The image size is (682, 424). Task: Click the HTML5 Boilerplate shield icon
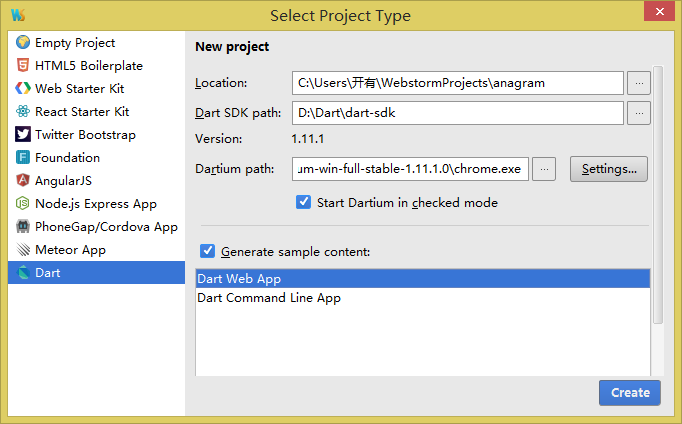coord(23,66)
